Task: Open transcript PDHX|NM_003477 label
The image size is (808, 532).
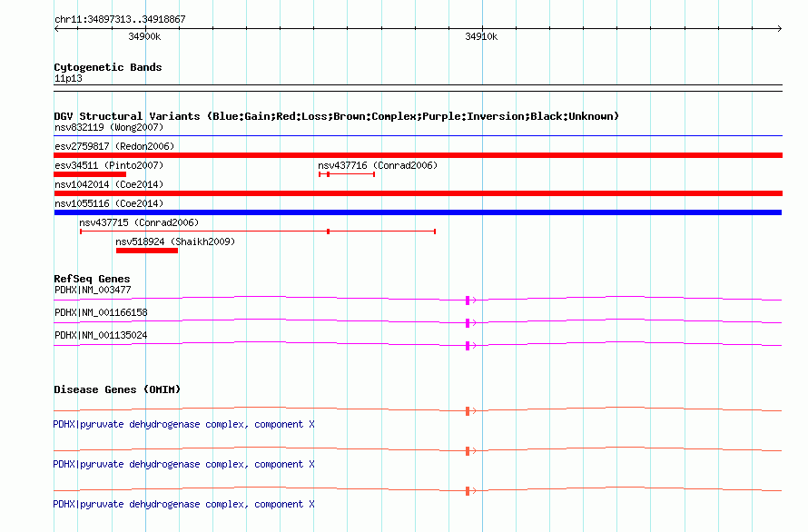Action: (93, 290)
